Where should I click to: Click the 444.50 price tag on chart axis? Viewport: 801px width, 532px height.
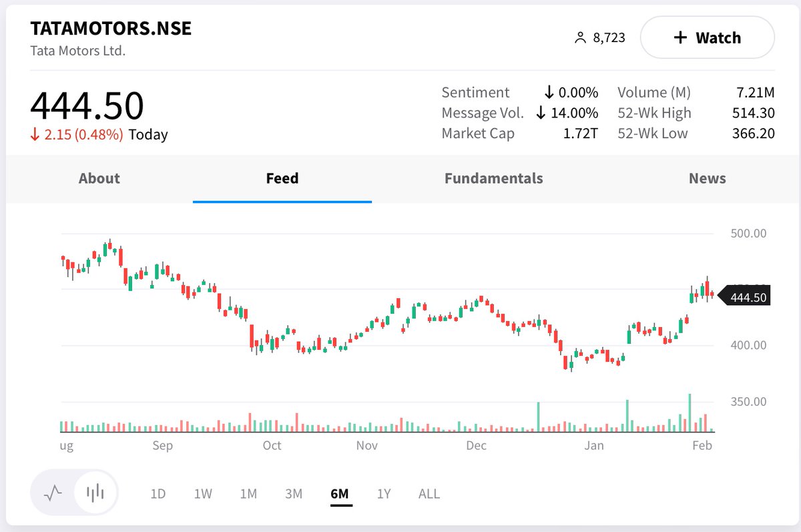coord(744,297)
